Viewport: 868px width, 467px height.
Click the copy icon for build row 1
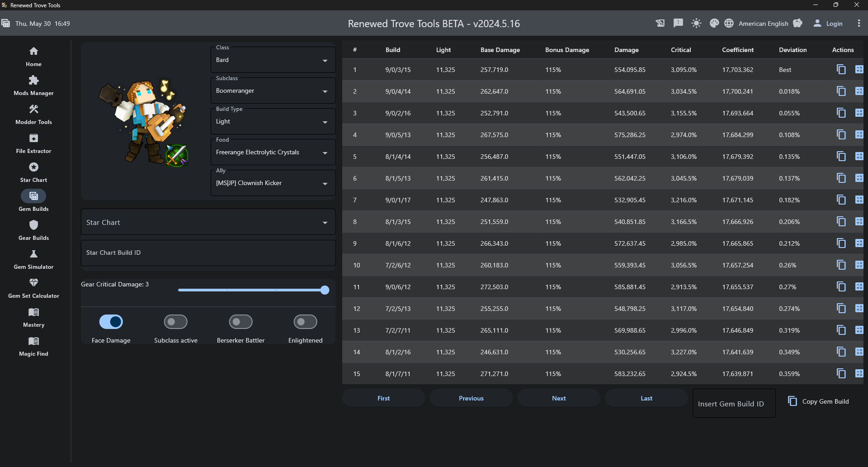(841, 70)
